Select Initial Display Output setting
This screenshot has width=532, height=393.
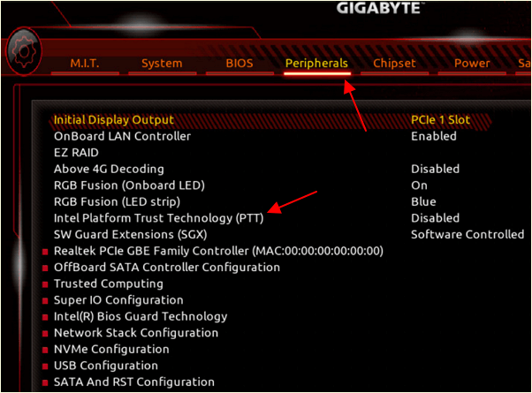click(114, 120)
